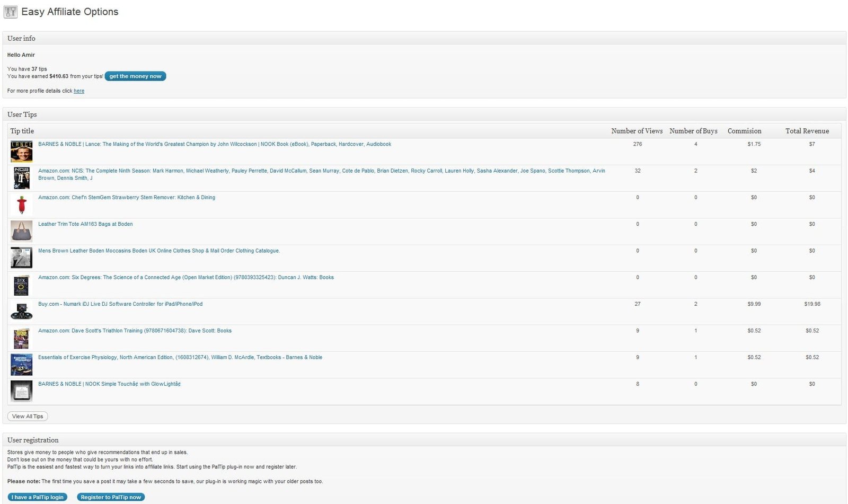Image resolution: width=848 pixels, height=504 pixels.
Task: Open Dave Scott's Triathlon Training link
Action: [135, 331]
